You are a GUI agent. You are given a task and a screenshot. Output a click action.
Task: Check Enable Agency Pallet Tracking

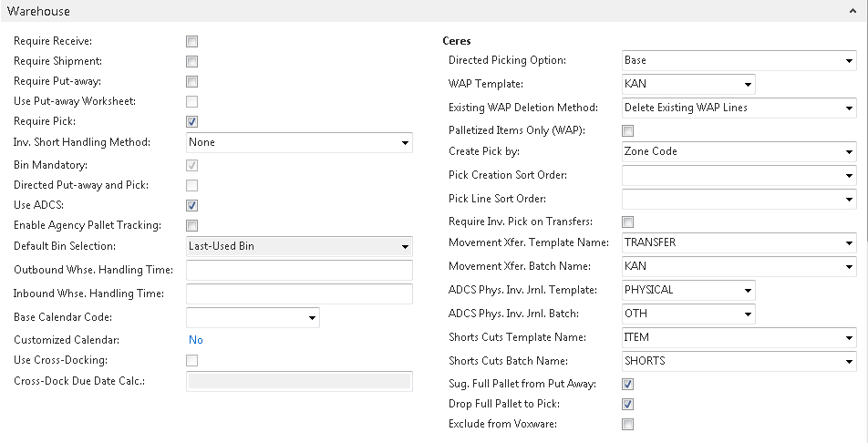tap(192, 225)
